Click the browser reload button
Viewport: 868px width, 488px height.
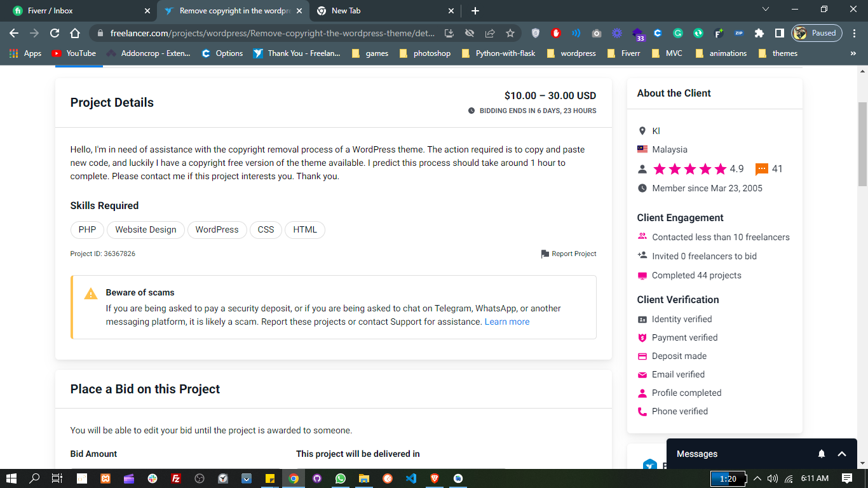click(x=55, y=33)
